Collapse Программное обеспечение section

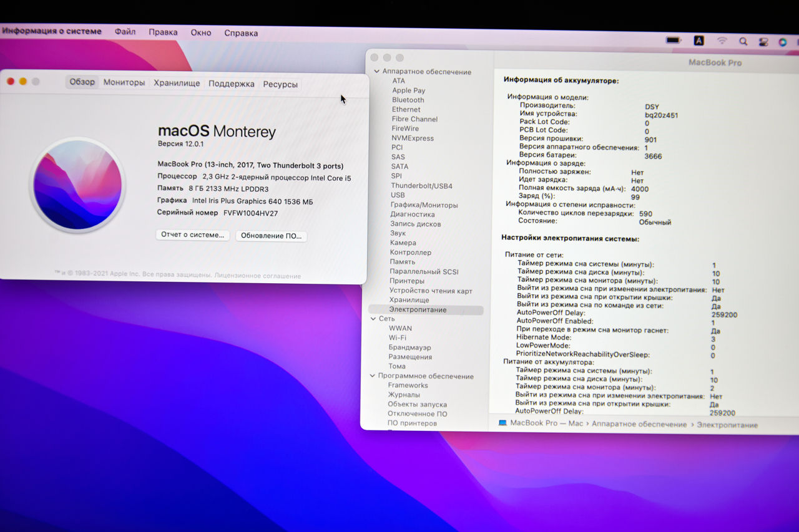pyautogui.click(x=372, y=376)
